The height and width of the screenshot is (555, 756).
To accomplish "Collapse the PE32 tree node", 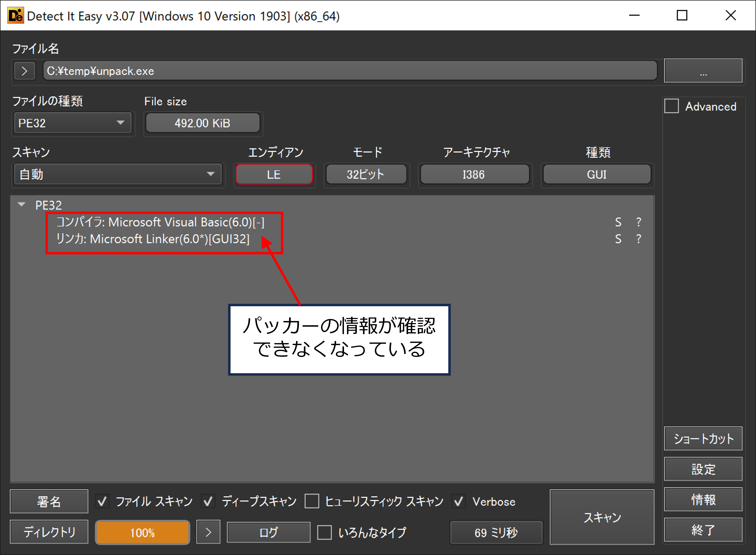I will 22,205.
